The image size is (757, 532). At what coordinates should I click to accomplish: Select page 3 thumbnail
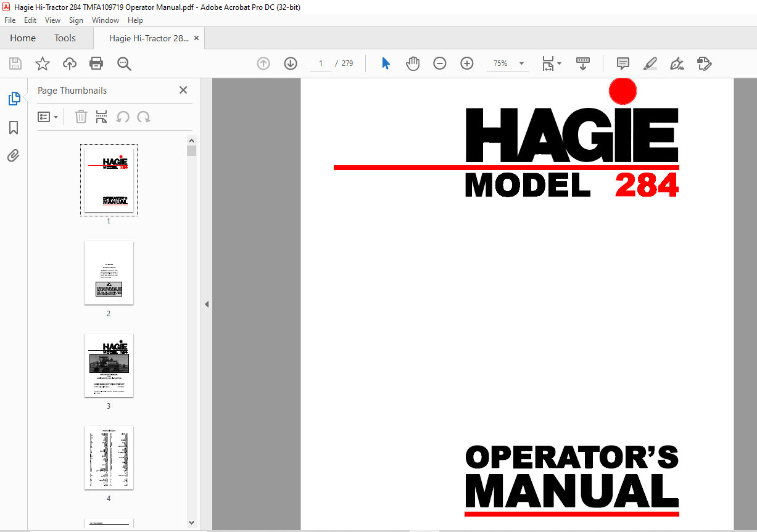pos(109,365)
